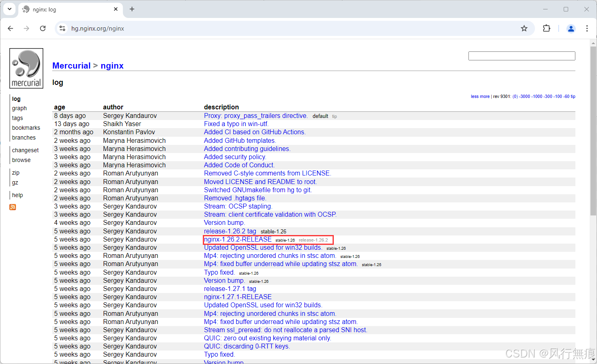Click the '-300' revision navigation link

point(548,97)
